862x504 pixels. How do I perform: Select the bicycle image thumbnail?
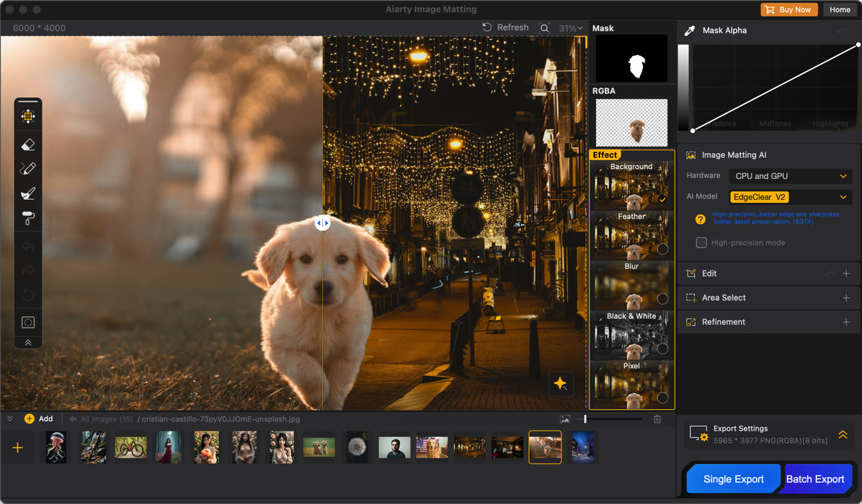[130, 447]
